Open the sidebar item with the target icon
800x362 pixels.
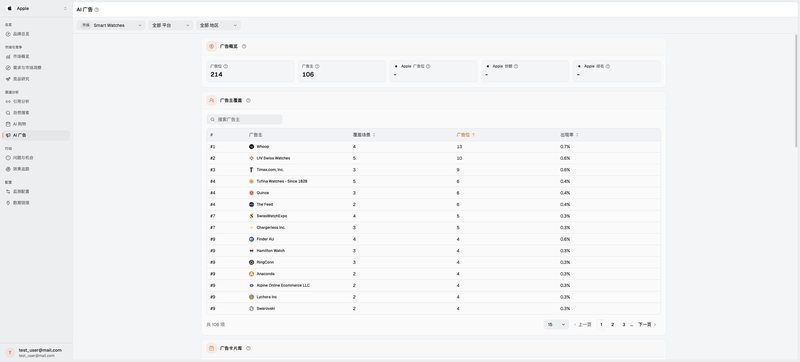point(36,169)
